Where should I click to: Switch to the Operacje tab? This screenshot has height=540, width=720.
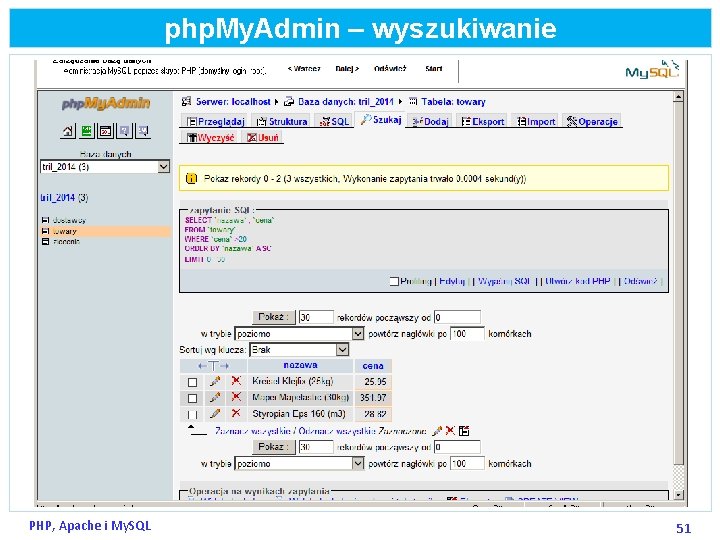click(x=592, y=122)
